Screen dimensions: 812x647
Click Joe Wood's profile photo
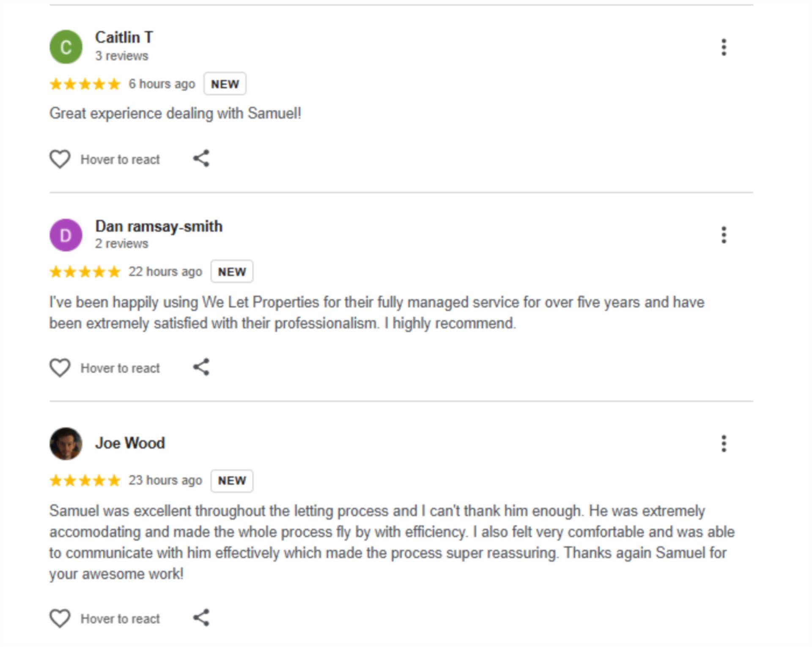(66, 443)
